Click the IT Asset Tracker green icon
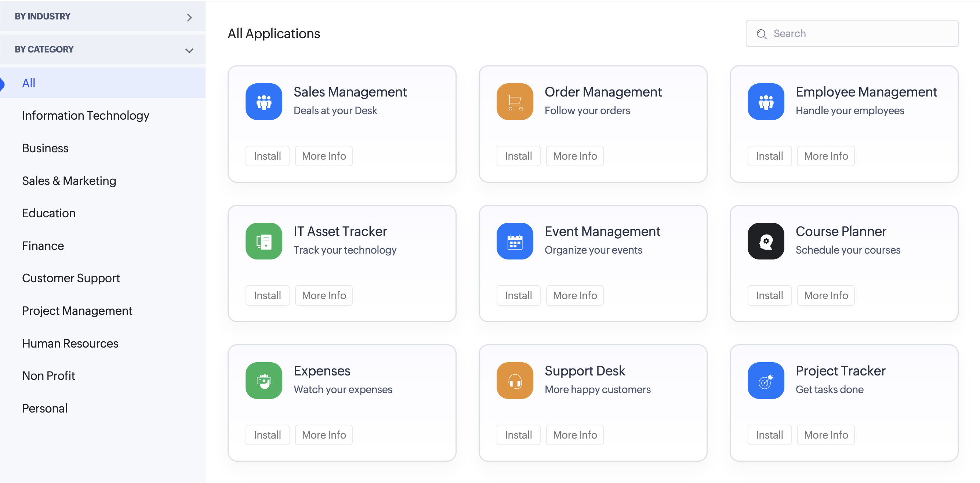 264,241
